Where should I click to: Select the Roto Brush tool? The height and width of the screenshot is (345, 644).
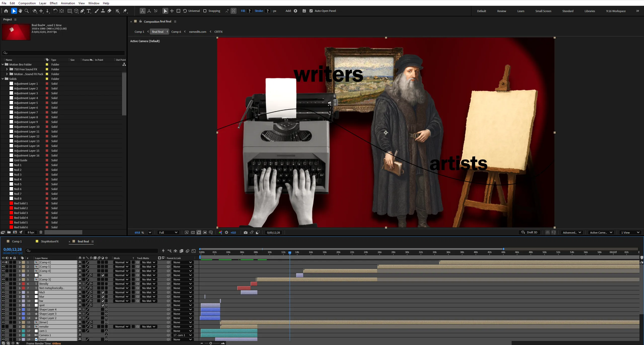pyautogui.click(x=118, y=11)
